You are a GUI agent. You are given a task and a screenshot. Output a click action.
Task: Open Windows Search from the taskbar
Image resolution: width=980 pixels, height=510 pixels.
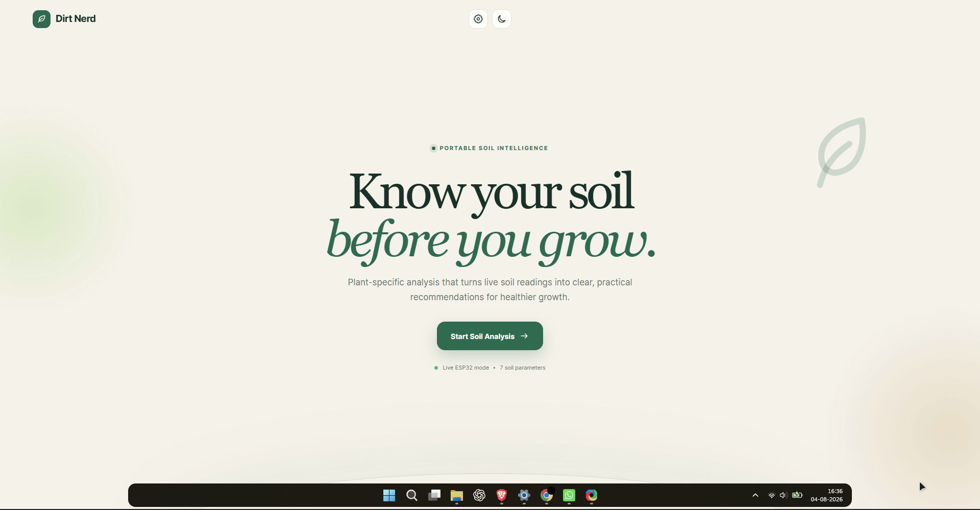(x=412, y=495)
